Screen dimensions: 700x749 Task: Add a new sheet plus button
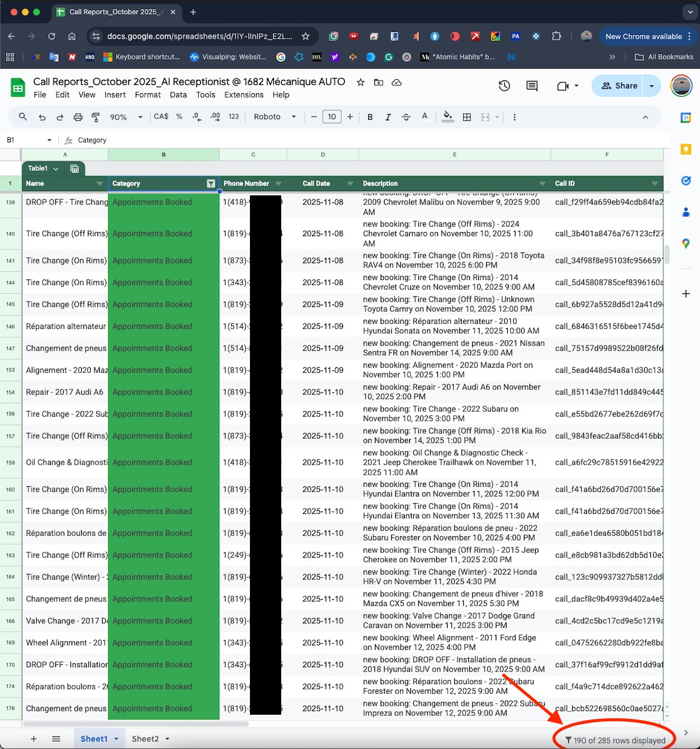(34, 739)
